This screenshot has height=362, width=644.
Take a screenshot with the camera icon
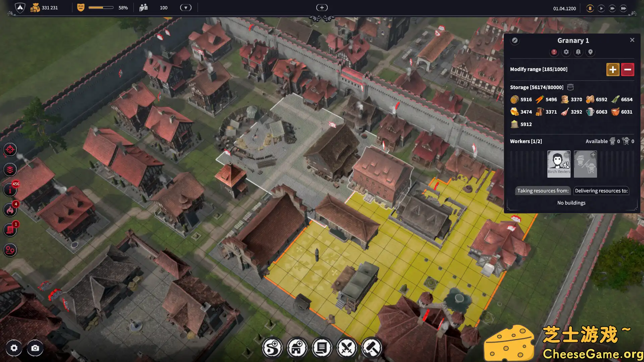pos(35,348)
